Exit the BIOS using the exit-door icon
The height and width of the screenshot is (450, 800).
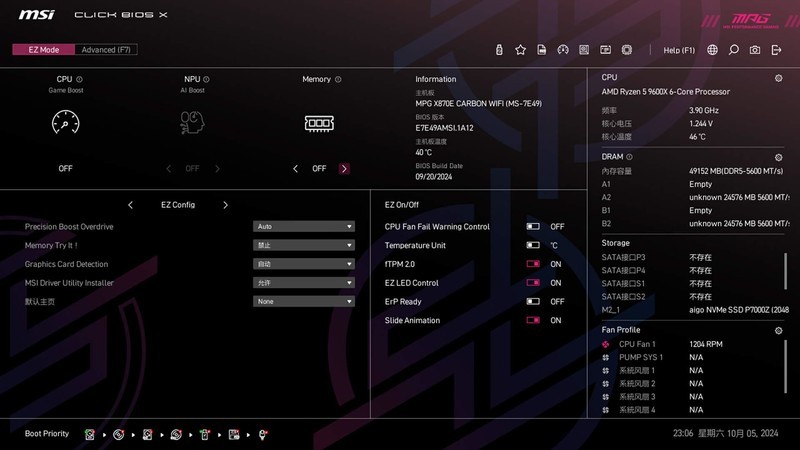[776, 49]
